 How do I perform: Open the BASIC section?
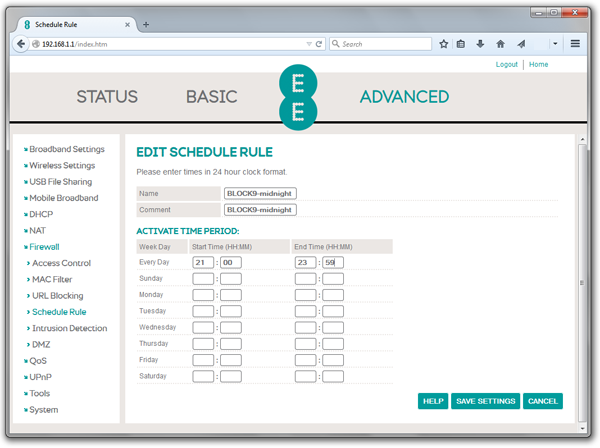click(x=212, y=96)
